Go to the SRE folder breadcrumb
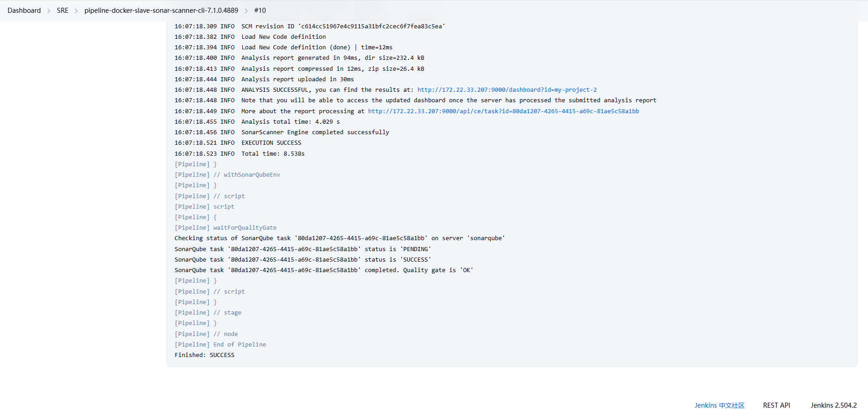 pyautogui.click(x=63, y=11)
